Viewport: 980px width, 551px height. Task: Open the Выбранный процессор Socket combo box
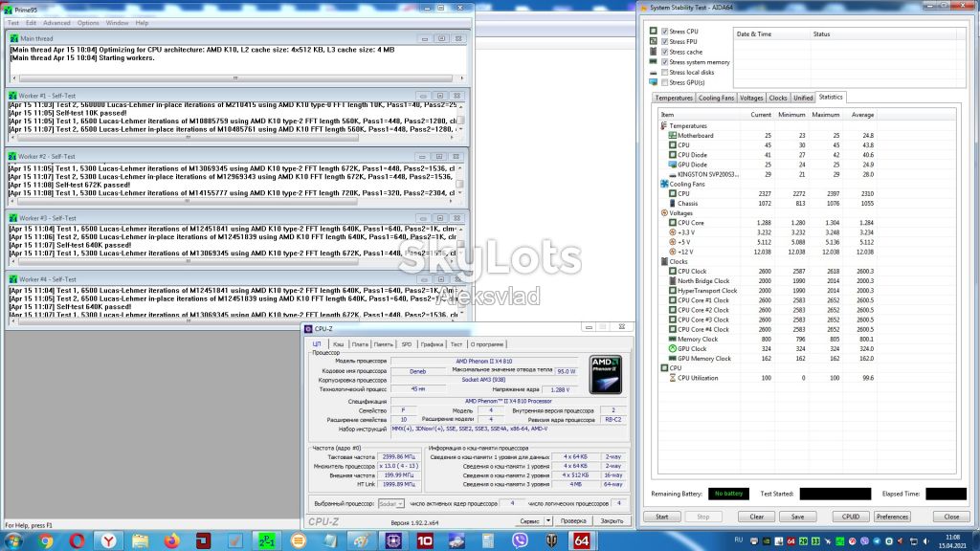(x=391, y=503)
